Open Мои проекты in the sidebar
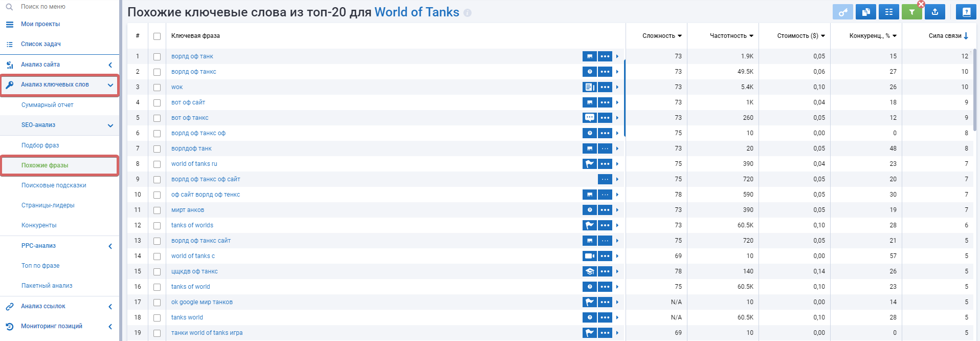 pyautogui.click(x=40, y=24)
